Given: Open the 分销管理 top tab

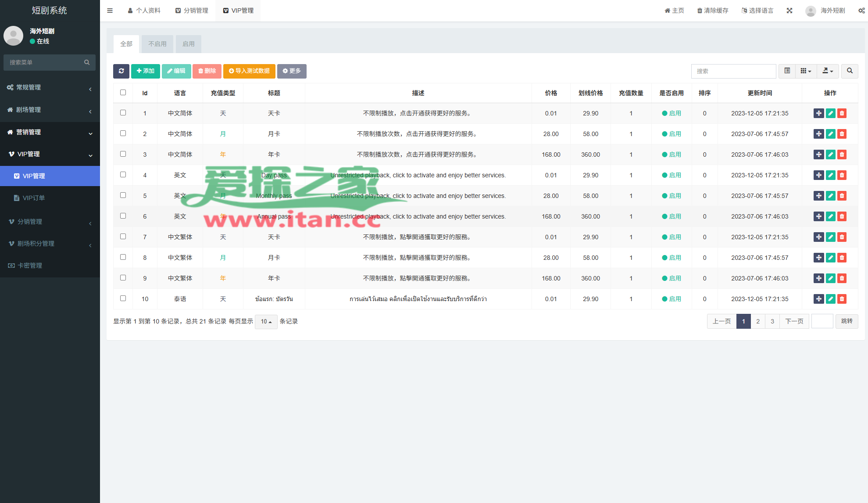Looking at the screenshot, I should pos(192,11).
